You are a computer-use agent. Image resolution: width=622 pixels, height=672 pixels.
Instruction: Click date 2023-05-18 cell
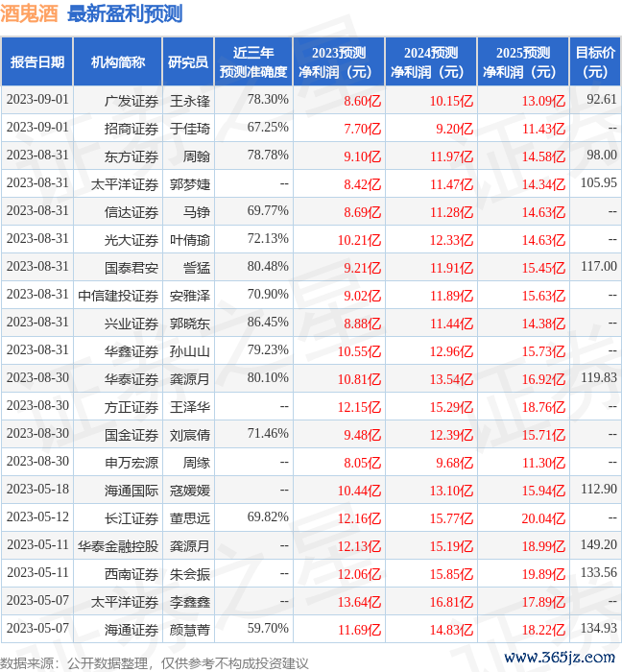(x=37, y=489)
